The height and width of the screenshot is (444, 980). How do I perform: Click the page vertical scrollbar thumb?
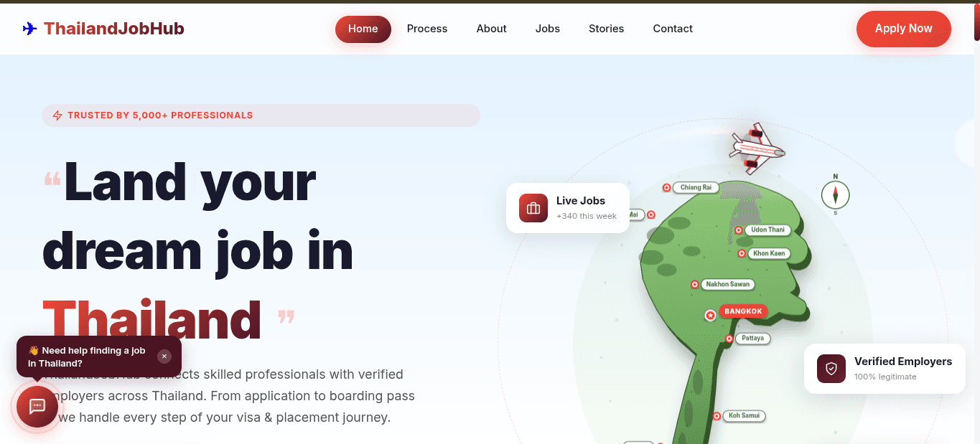point(977,21)
